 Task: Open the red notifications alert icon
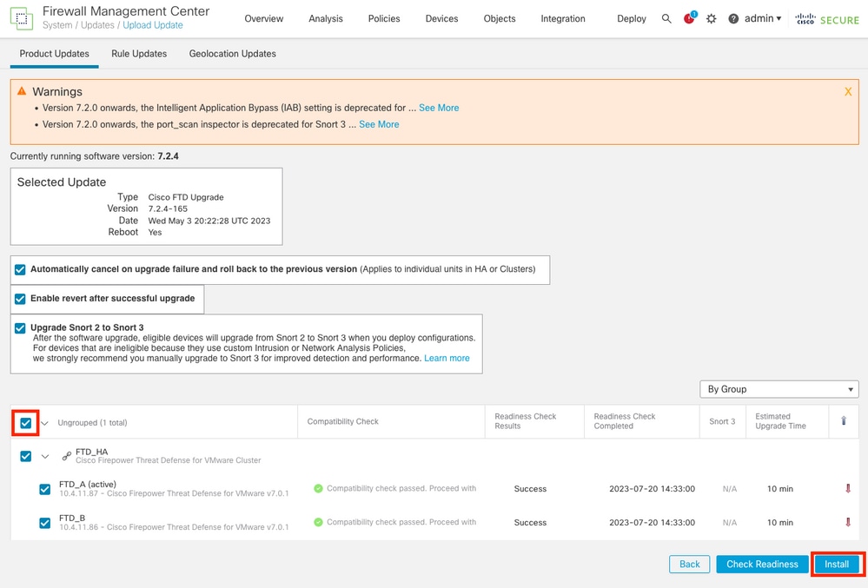pos(689,18)
